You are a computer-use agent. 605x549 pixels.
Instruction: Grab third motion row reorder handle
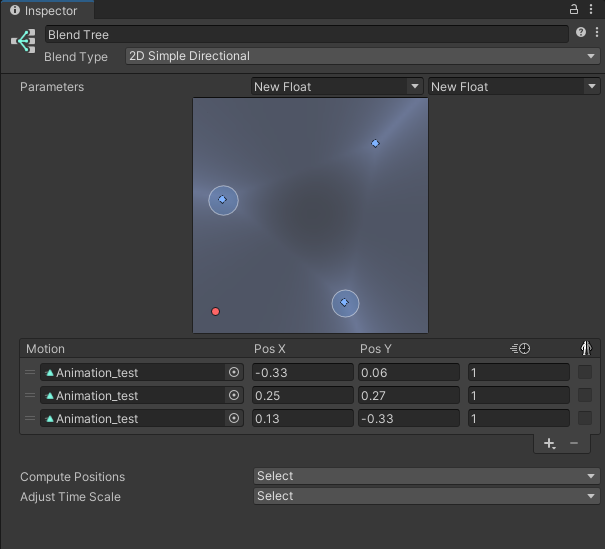tap(30, 418)
